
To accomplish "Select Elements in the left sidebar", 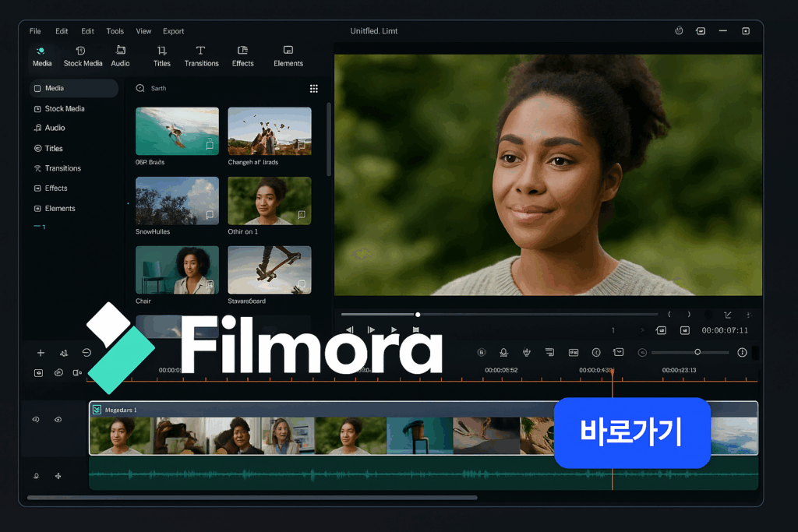I will (55, 209).
